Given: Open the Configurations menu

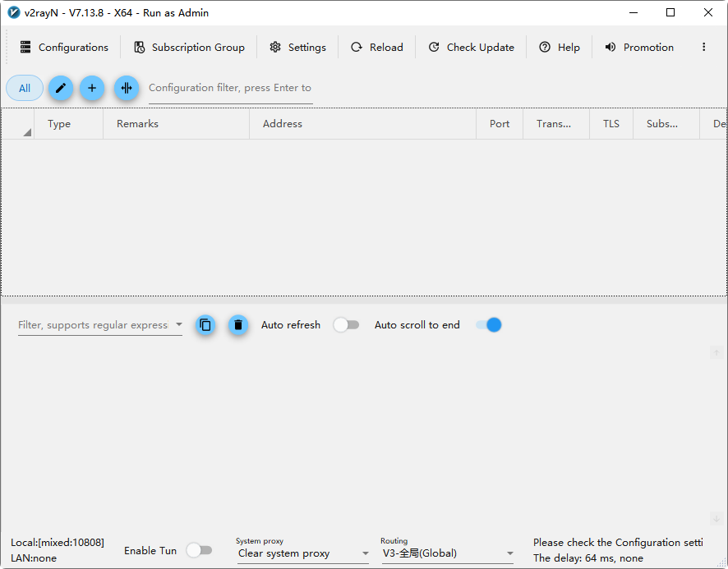Looking at the screenshot, I should coord(64,48).
